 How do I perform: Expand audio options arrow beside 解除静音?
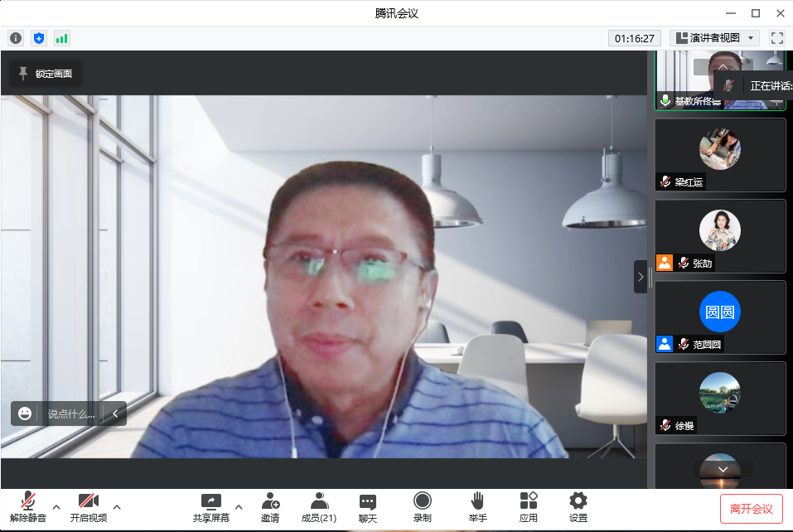coord(56,506)
